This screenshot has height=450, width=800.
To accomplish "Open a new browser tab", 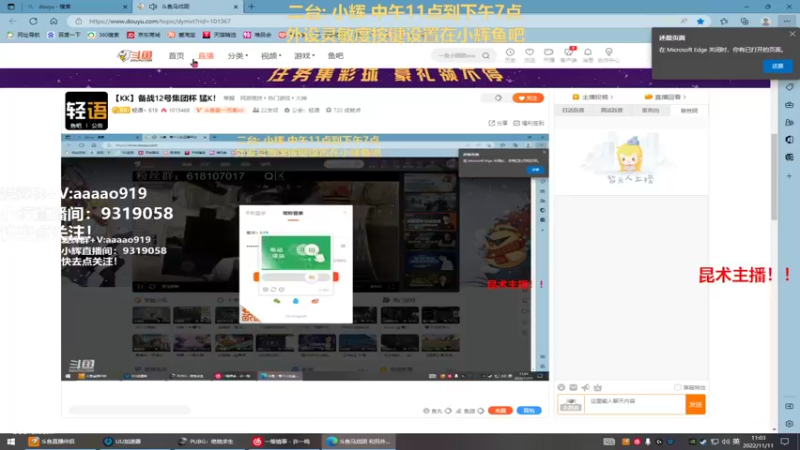I will [251, 7].
